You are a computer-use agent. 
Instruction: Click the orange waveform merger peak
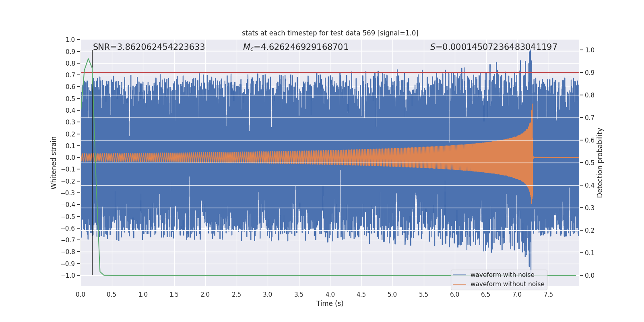[532, 105]
